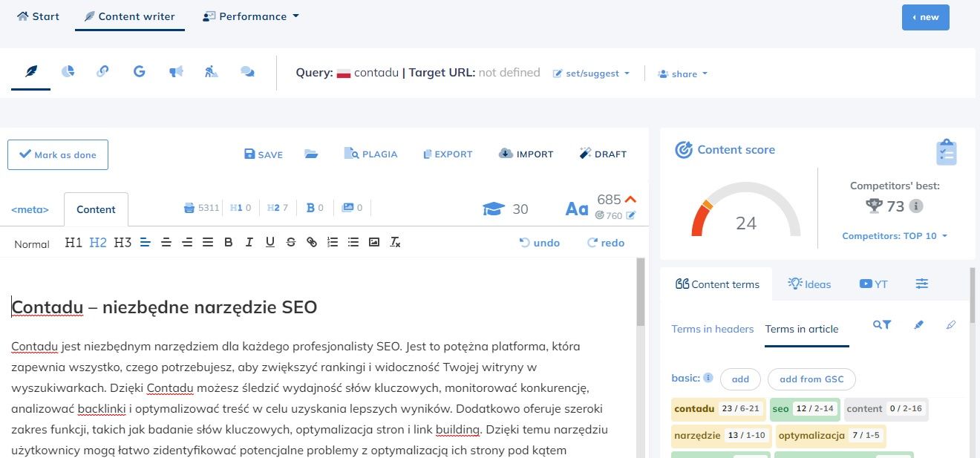Click the checklist clipboard icon
This screenshot has height=458, width=980.
946,152
